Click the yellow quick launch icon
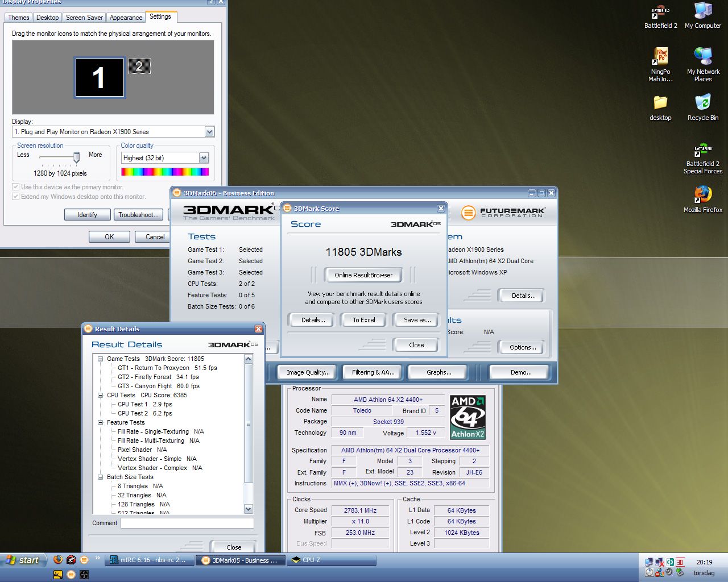The image size is (728, 582). [57, 575]
